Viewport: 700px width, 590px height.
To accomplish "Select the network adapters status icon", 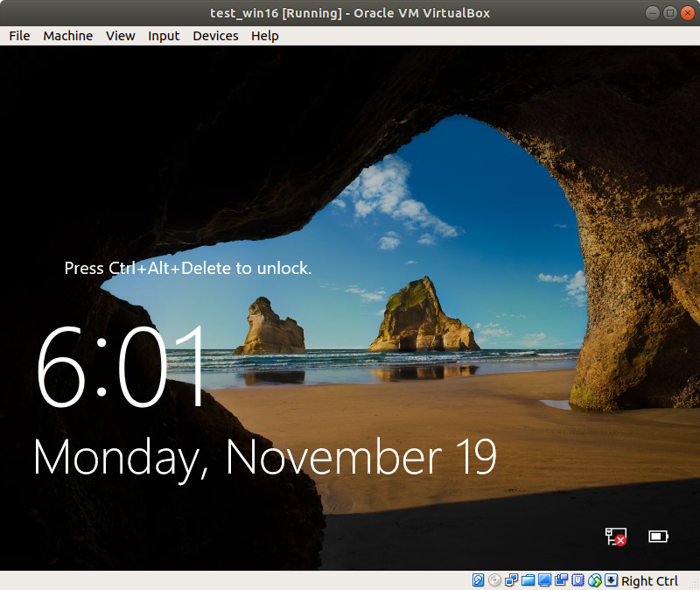I will (510, 580).
